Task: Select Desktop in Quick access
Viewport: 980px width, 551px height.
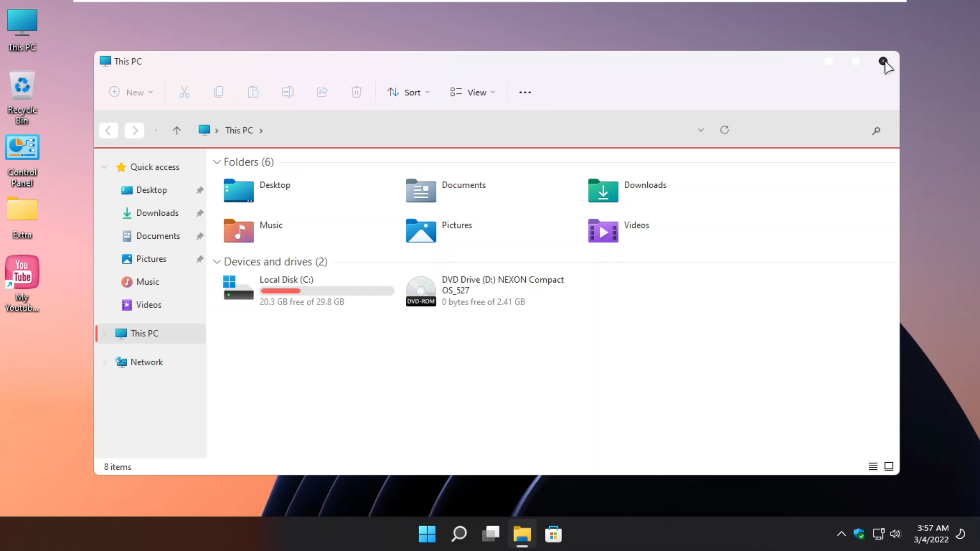Action: (x=152, y=190)
